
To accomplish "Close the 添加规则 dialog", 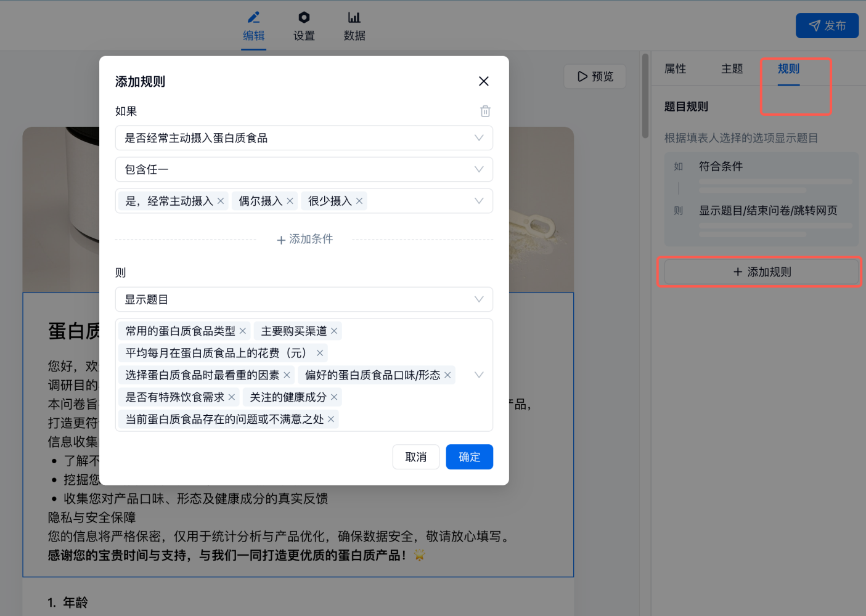I will tap(483, 81).
